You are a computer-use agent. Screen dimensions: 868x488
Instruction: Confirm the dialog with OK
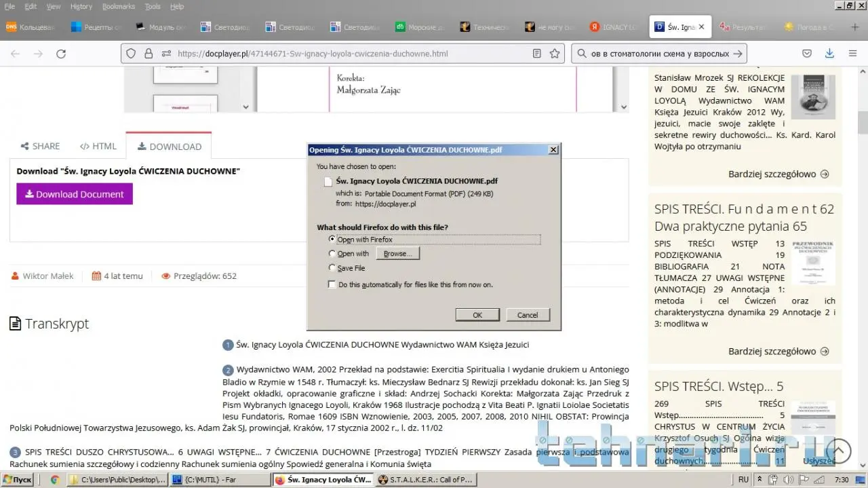click(477, 315)
